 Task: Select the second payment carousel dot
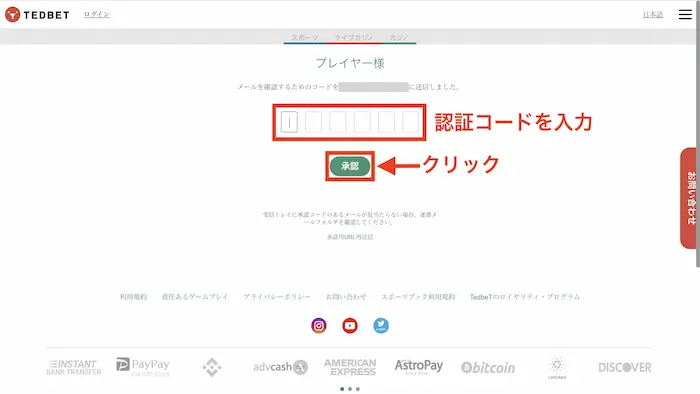coord(350,389)
